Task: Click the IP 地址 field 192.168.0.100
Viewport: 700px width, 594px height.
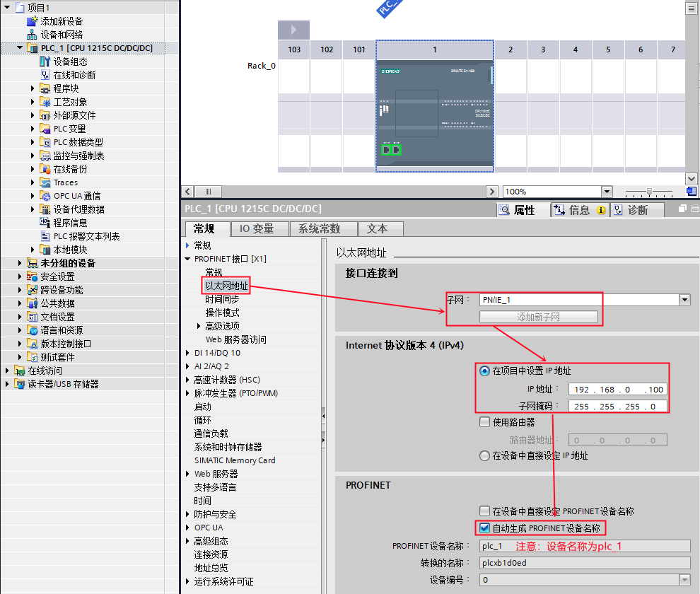Action: 618,390
